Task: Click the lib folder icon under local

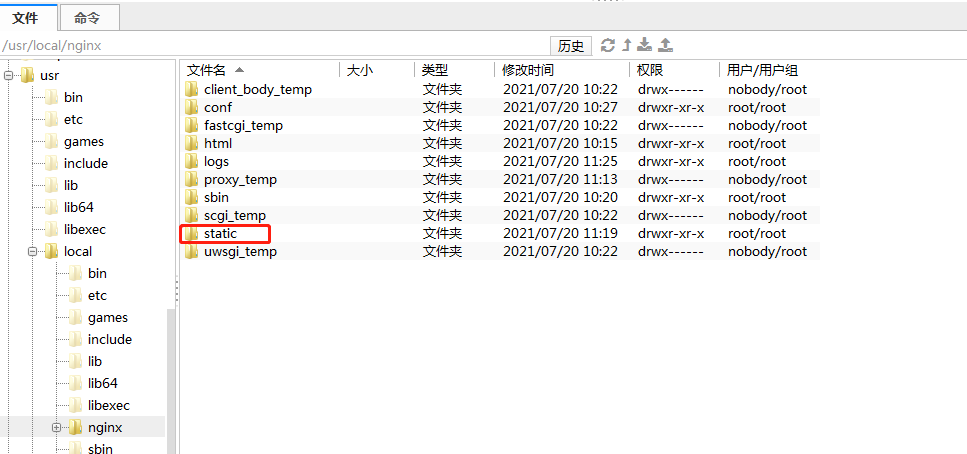Action: coord(75,361)
